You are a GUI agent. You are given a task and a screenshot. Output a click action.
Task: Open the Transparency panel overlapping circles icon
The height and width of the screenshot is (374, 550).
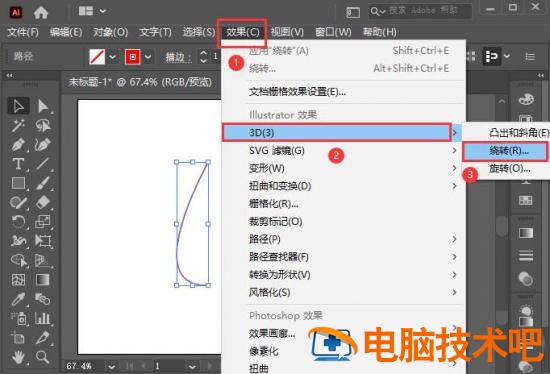coord(526,279)
